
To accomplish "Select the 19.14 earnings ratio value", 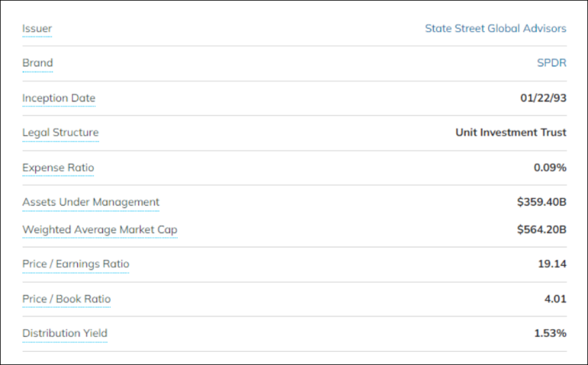I will [x=552, y=264].
